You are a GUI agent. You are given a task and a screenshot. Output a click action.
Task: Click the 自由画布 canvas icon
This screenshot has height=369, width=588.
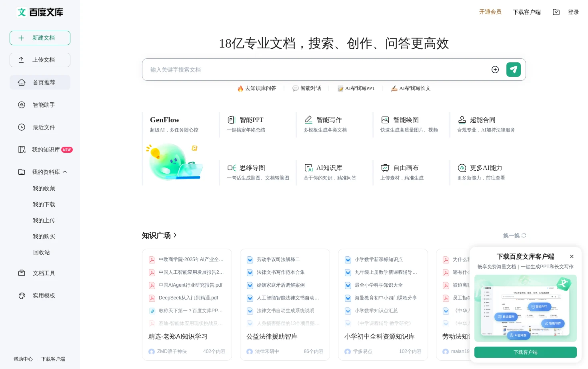point(385,168)
